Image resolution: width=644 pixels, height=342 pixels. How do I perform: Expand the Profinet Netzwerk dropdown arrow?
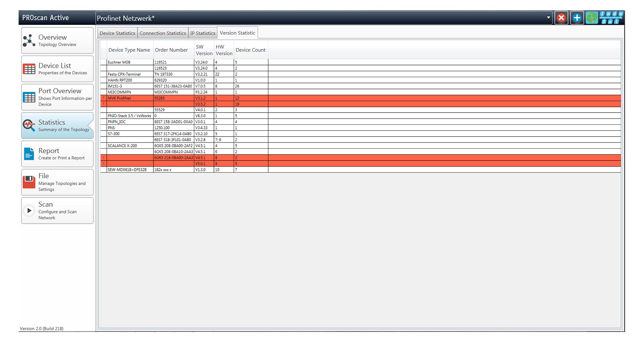pyautogui.click(x=548, y=18)
